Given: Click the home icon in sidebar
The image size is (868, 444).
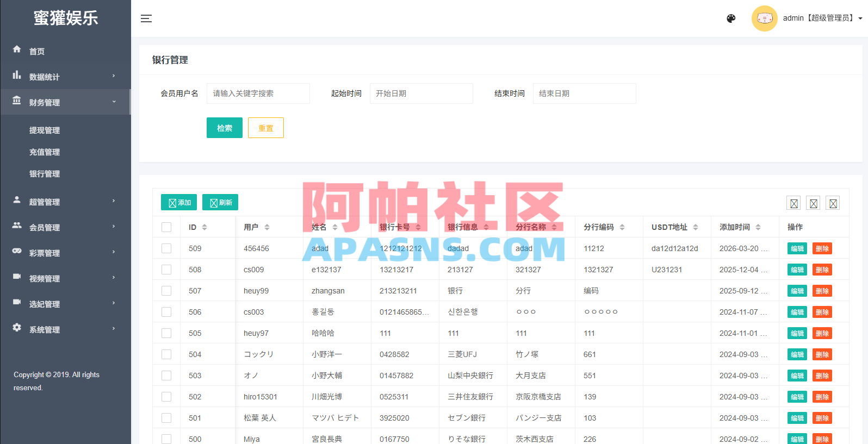Looking at the screenshot, I should (x=17, y=49).
